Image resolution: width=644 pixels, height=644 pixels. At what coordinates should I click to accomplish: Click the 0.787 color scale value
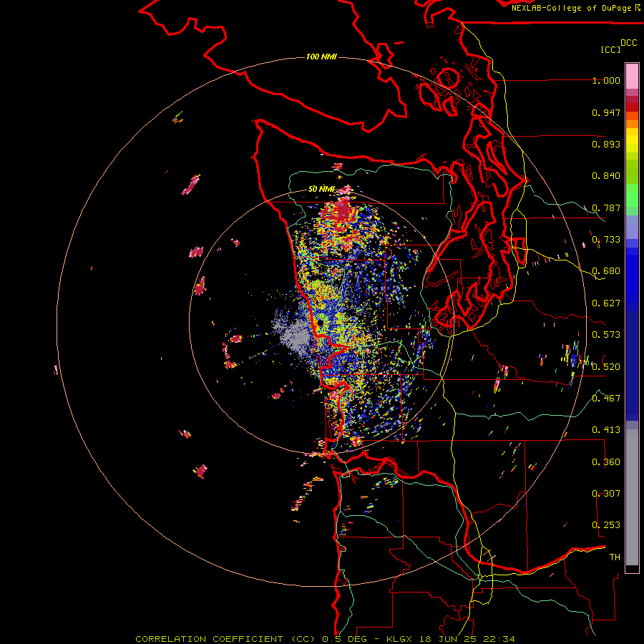tap(606, 208)
